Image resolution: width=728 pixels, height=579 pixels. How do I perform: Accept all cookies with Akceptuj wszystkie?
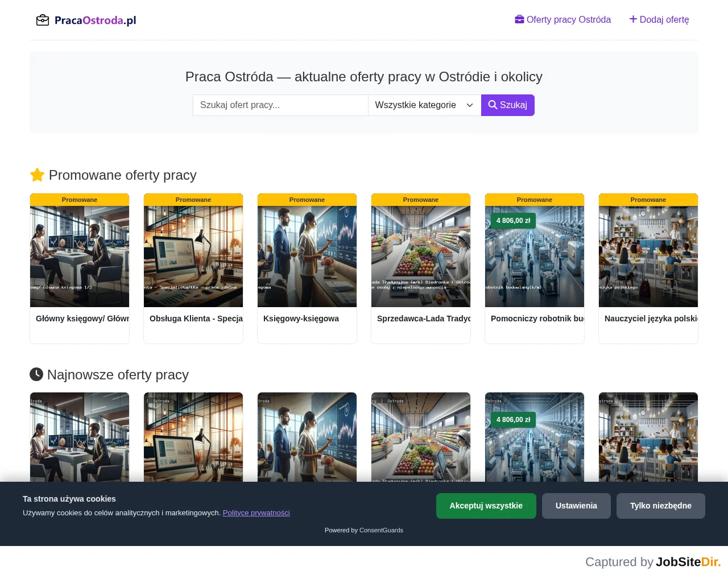[x=486, y=506]
